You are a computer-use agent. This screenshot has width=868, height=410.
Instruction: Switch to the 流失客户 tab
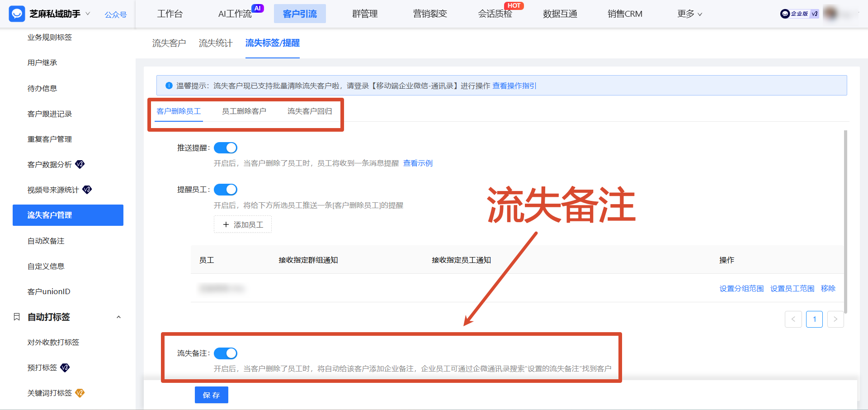click(x=169, y=43)
